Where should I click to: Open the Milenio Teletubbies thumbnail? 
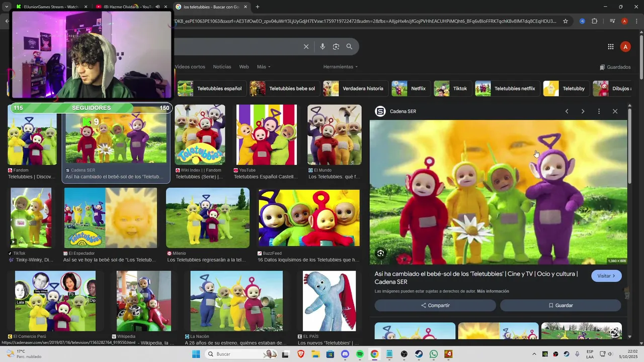pos(208,218)
